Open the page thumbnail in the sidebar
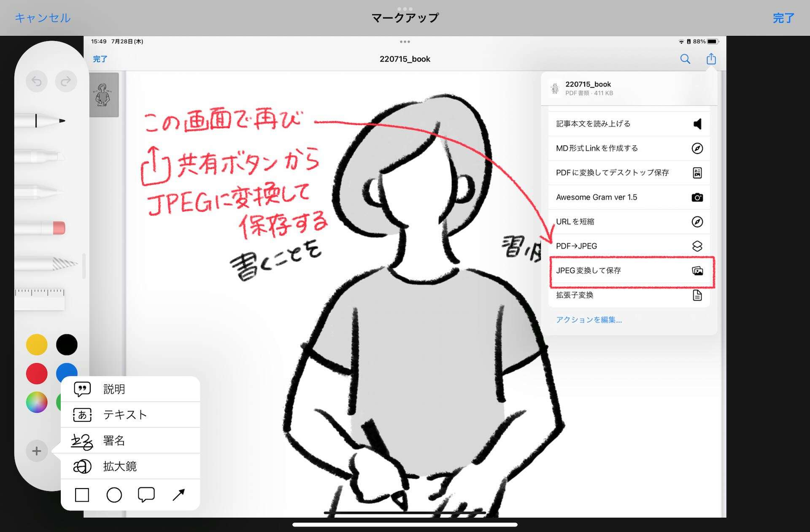The image size is (810, 532). pyautogui.click(x=105, y=95)
